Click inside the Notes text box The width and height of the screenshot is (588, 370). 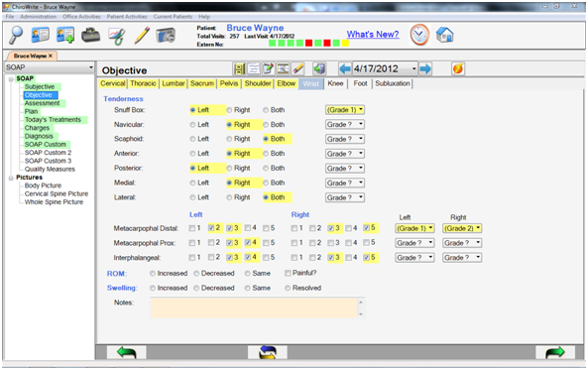coord(254,308)
